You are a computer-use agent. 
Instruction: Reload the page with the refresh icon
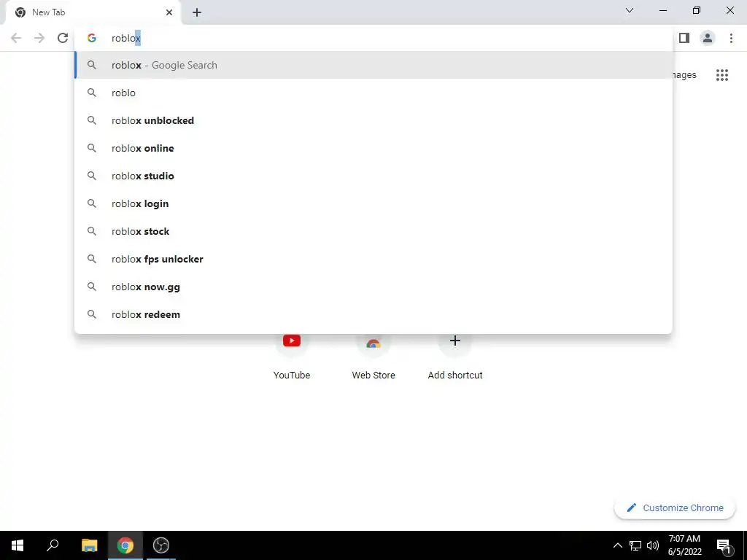pos(63,38)
